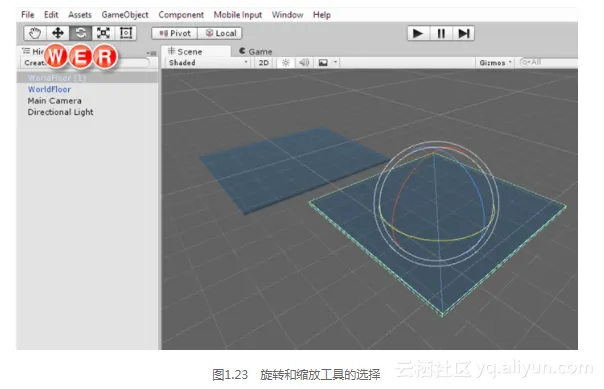
Task: Select the Move tool
Action: pos(58,33)
